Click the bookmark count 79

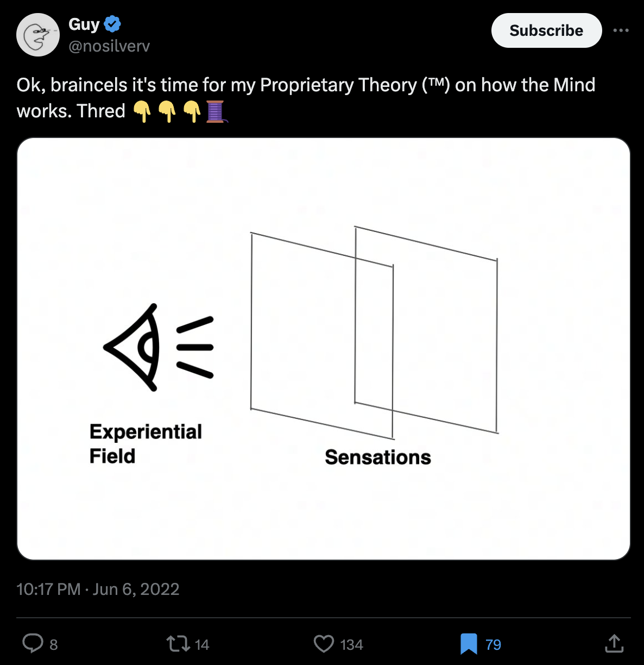pyautogui.click(x=493, y=645)
